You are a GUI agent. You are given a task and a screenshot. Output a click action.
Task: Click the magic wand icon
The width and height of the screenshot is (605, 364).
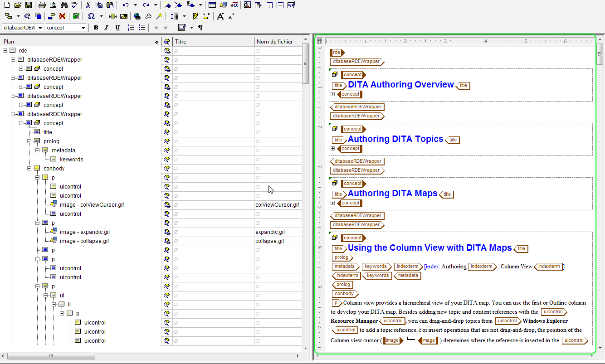pyautogui.click(x=159, y=16)
